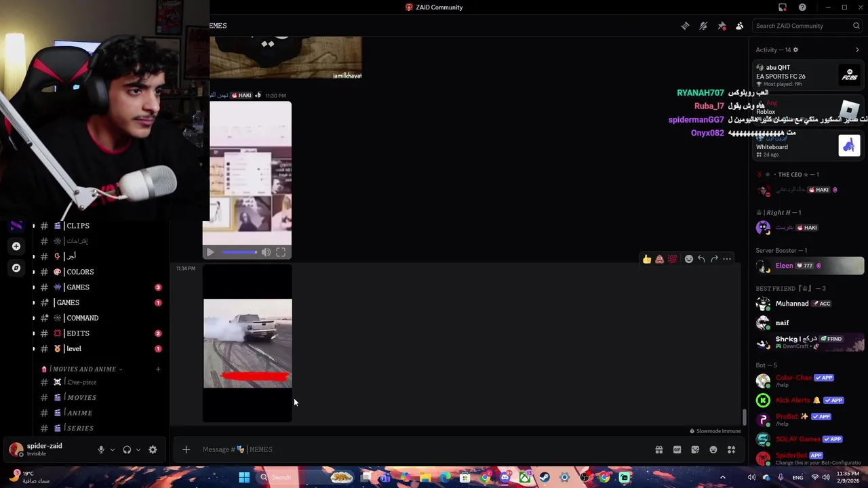Open the truck drifting video thumbnail
The width and height of the screenshot is (868, 488).
point(248,343)
